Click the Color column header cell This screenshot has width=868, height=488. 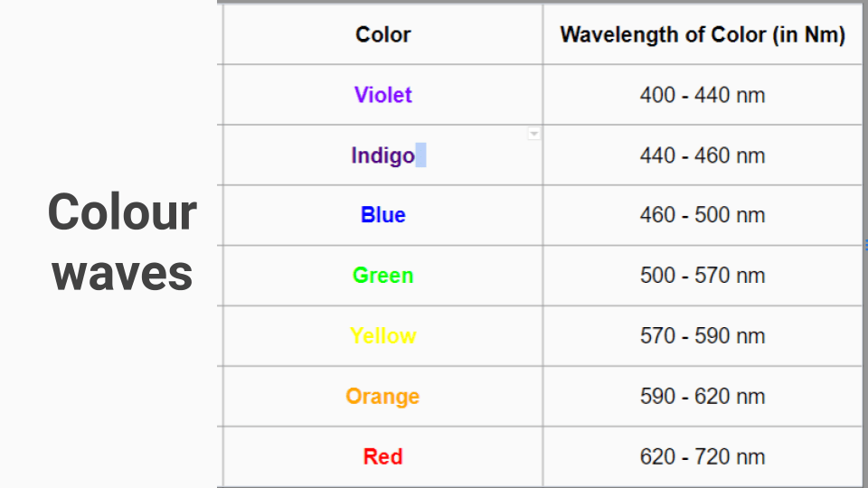coord(382,35)
